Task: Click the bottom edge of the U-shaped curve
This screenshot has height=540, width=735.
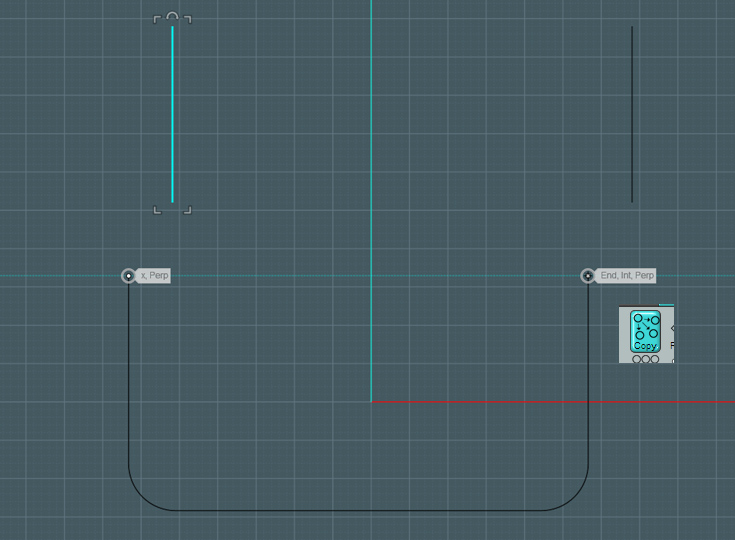Action: (x=359, y=510)
